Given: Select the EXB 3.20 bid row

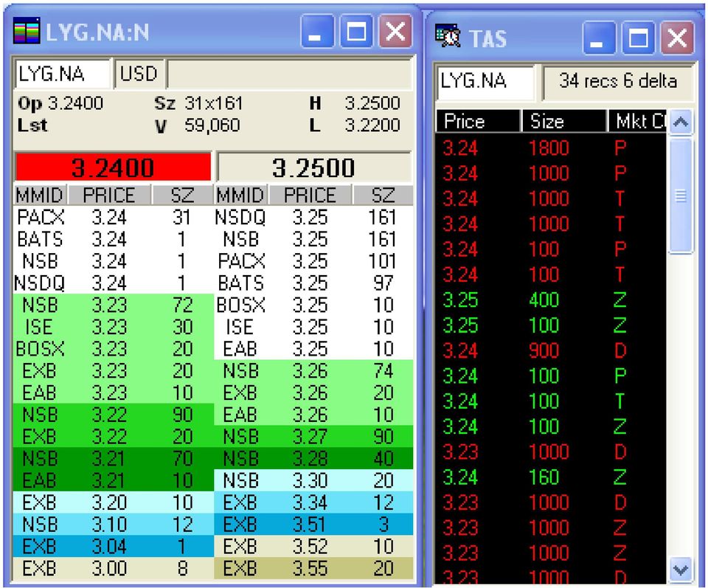Looking at the screenshot, I should (x=113, y=502).
